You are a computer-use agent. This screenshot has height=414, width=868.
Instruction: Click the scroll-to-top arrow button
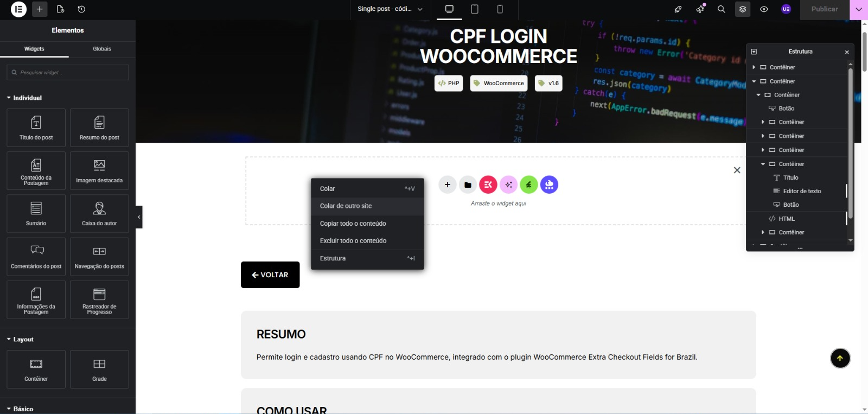coord(840,358)
